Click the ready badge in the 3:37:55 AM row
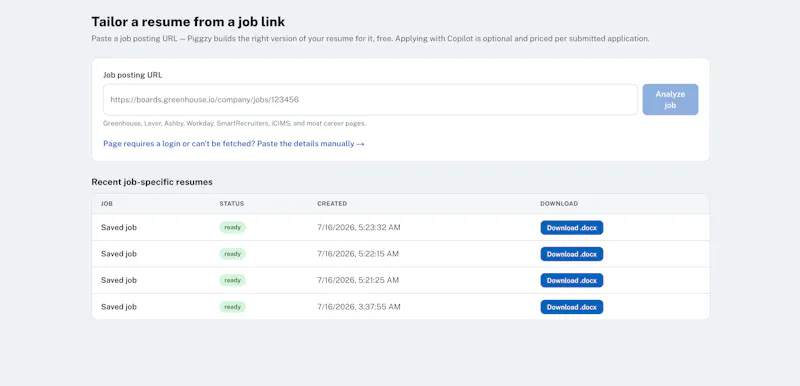Image resolution: width=800 pixels, height=386 pixels. click(x=232, y=307)
